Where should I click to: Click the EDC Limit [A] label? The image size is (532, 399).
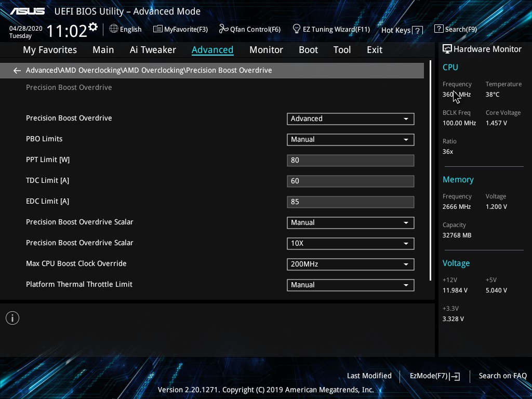(47, 201)
